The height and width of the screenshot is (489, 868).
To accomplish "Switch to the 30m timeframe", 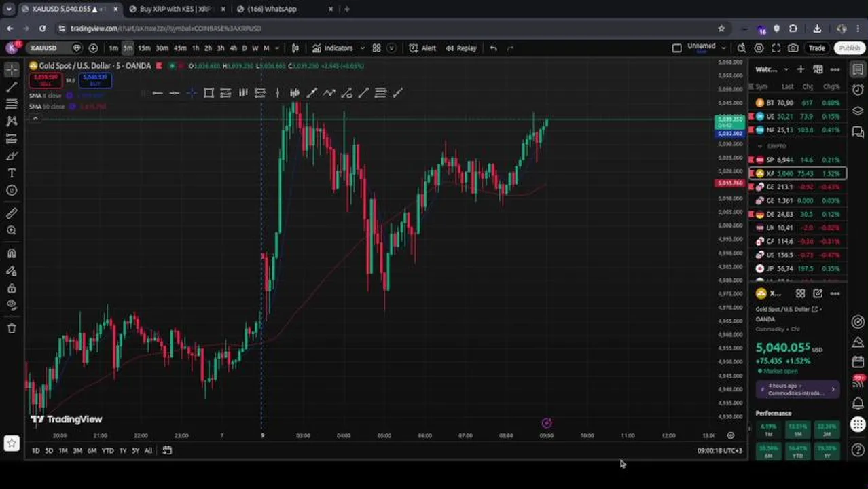I will pos(162,48).
